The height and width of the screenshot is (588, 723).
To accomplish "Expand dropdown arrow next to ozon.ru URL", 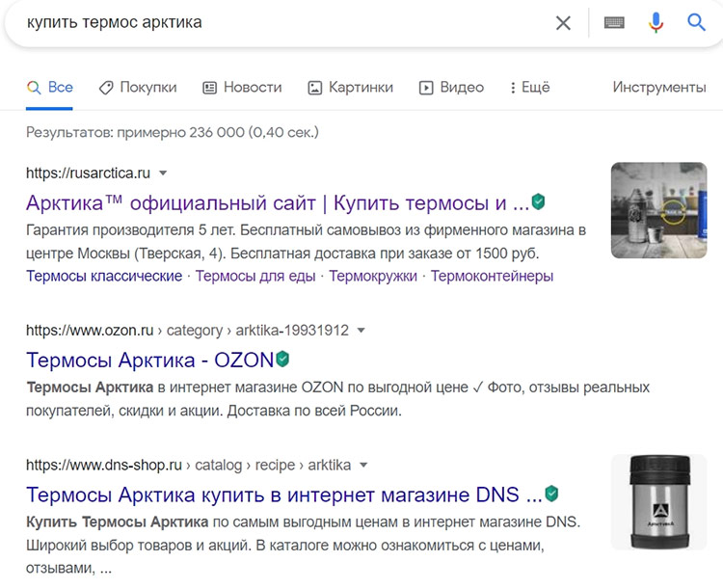I will coord(361,331).
